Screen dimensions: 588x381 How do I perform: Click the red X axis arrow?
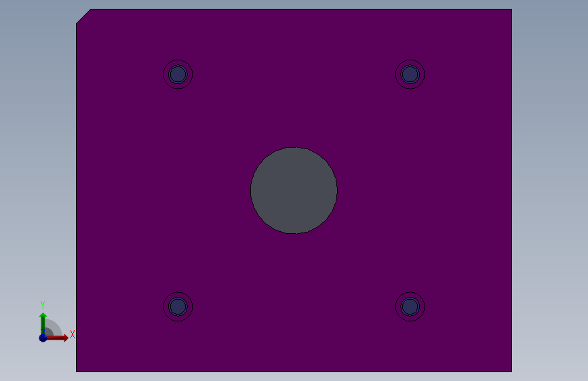click(x=58, y=338)
